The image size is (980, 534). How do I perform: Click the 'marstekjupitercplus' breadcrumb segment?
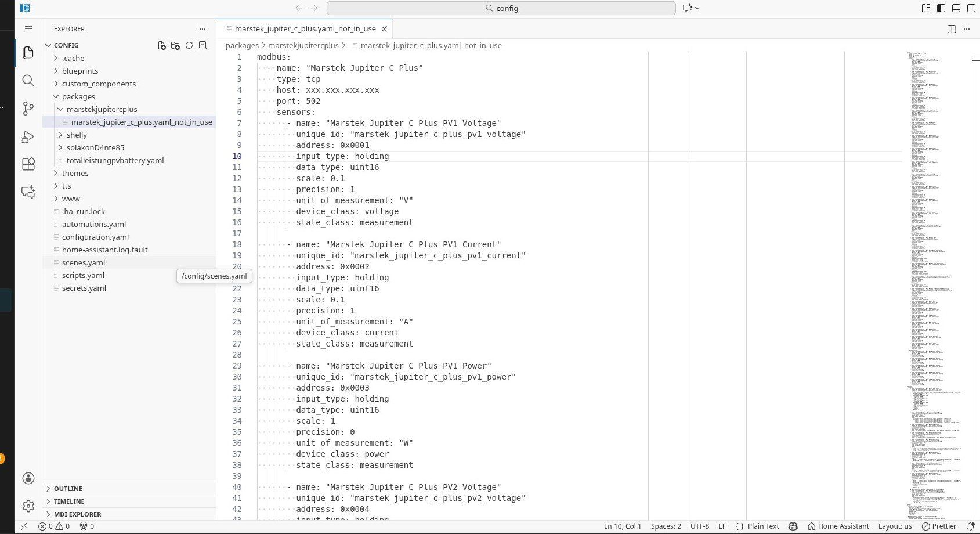pyautogui.click(x=303, y=45)
